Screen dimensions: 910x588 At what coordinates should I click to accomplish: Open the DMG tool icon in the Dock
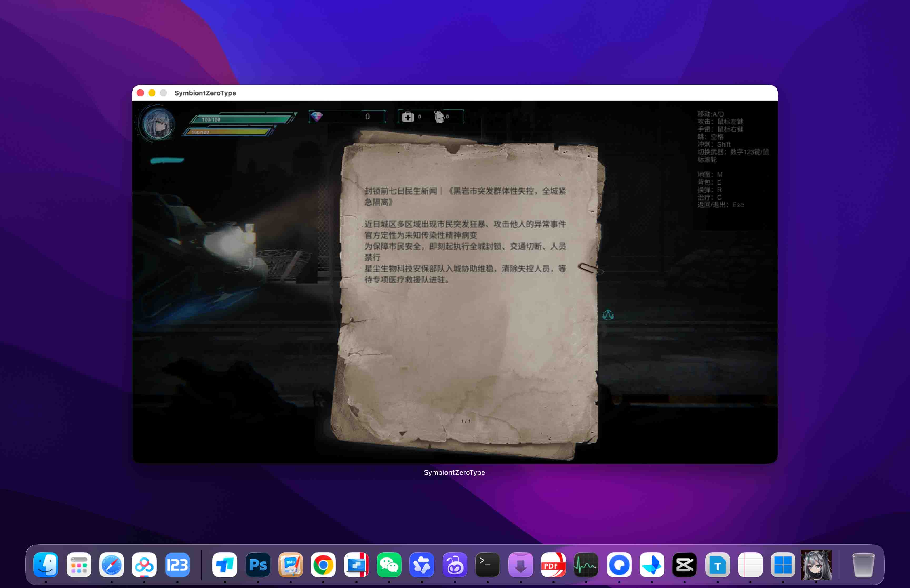click(x=291, y=565)
